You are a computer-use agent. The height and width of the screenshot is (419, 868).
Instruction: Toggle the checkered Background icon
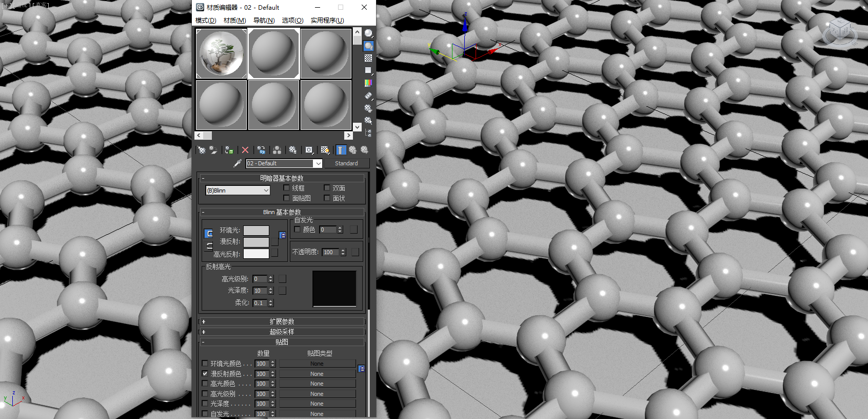[368, 58]
